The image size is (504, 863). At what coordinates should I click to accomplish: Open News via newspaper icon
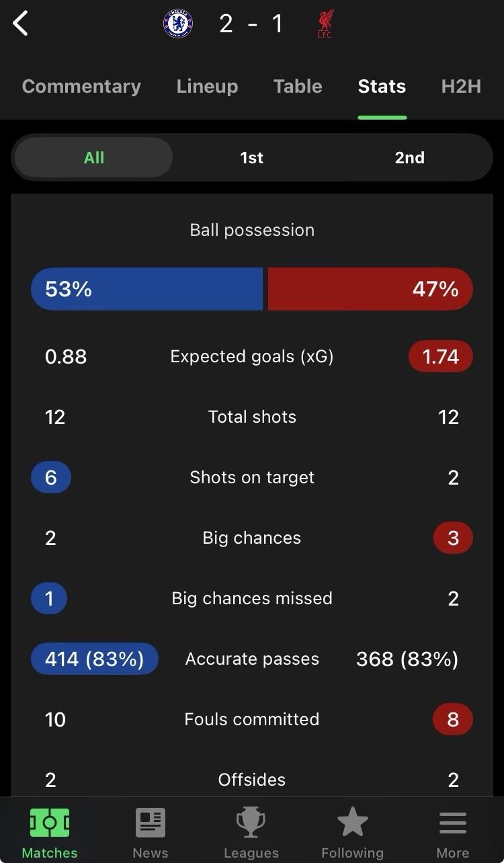point(151,823)
